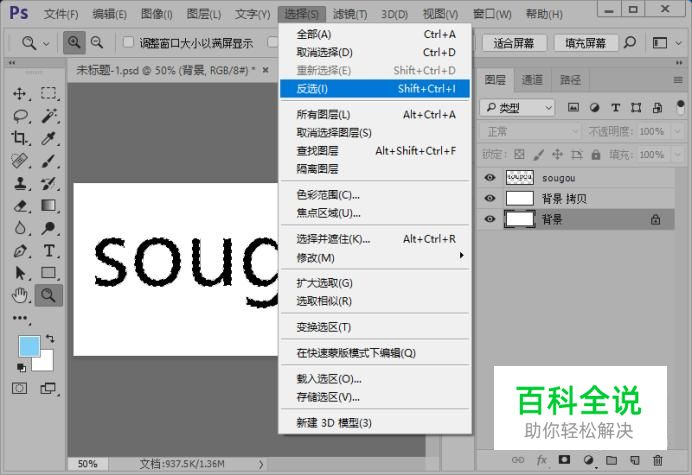Viewport: 692px width, 475px height.
Task: Open the opacity 100% dropdown arrow
Action: (x=678, y=132)
